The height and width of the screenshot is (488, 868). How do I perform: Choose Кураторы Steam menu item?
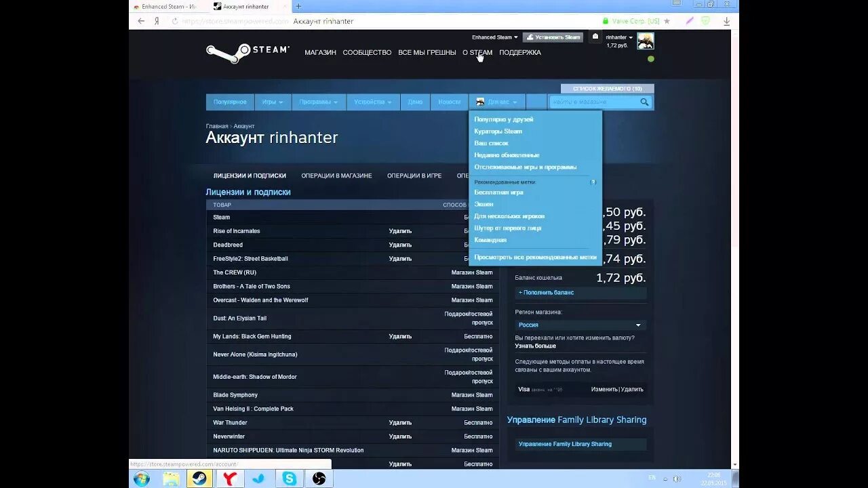click(x=498, y=131)
